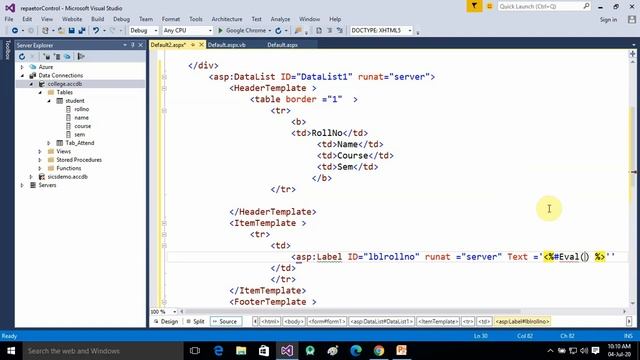Screen dimensions: 640x360
Task: Click Sign in link
Action: (608, 20)
